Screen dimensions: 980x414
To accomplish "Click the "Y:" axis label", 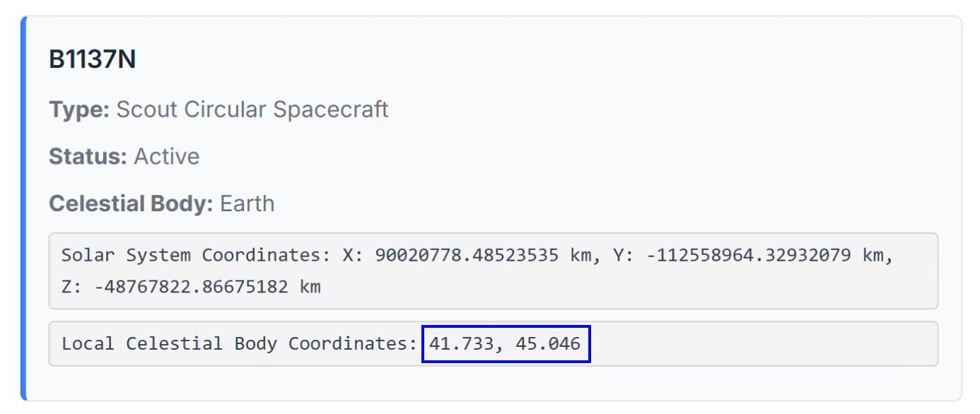I will click(x=624, y=255).
